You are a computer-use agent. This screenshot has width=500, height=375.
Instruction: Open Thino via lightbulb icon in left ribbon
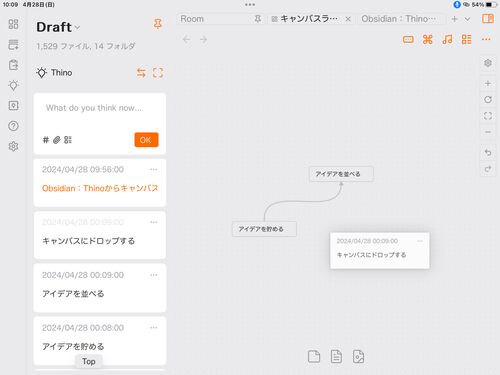[x=13, y=85]
